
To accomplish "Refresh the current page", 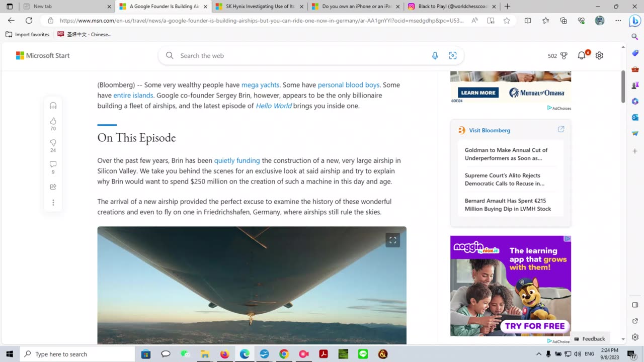I will 29,21.
